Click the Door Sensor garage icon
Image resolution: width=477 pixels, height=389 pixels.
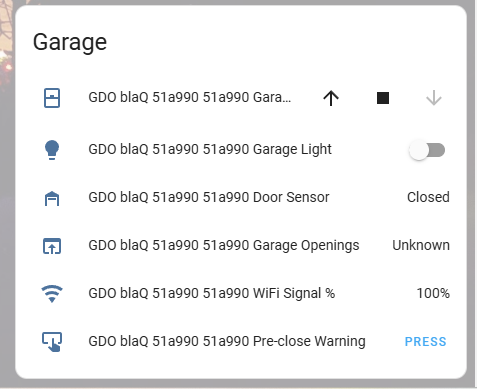click(x=52, y=198)
